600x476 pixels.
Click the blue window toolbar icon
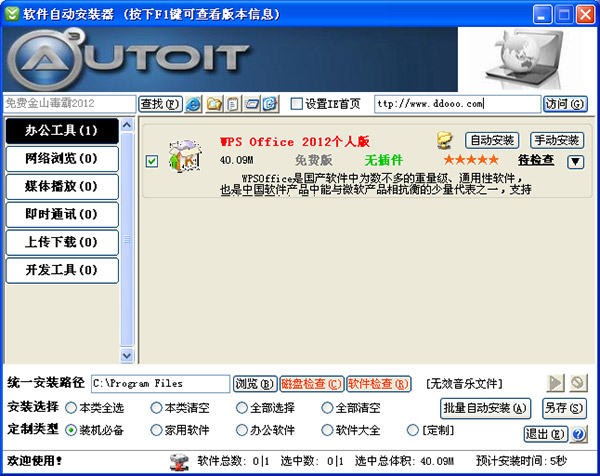tap(251, 104)
